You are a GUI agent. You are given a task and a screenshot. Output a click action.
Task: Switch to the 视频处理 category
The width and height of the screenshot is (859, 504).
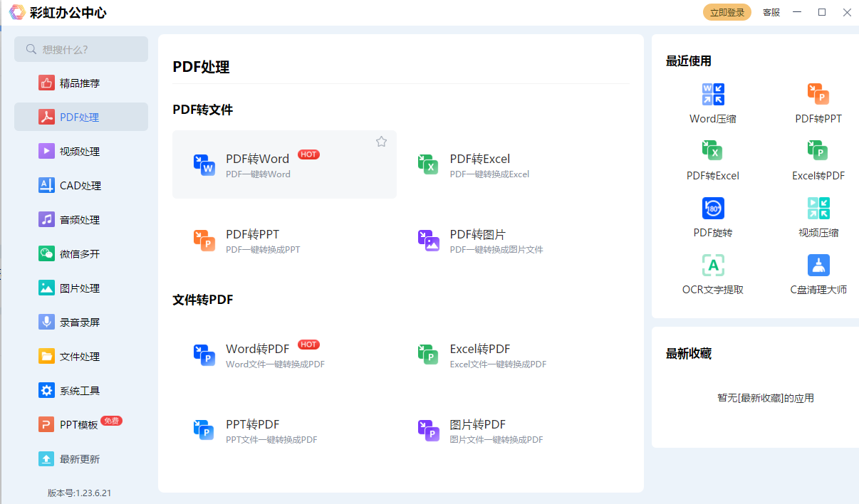(80, 151)
